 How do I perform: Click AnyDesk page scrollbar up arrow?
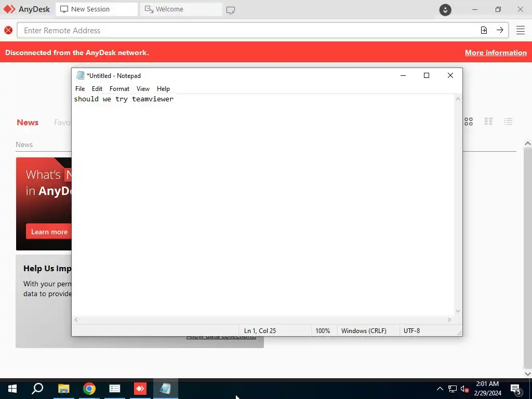528,143
